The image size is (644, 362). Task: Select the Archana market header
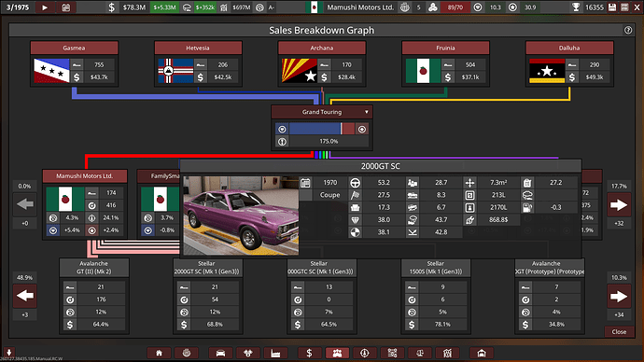point(322,48)
